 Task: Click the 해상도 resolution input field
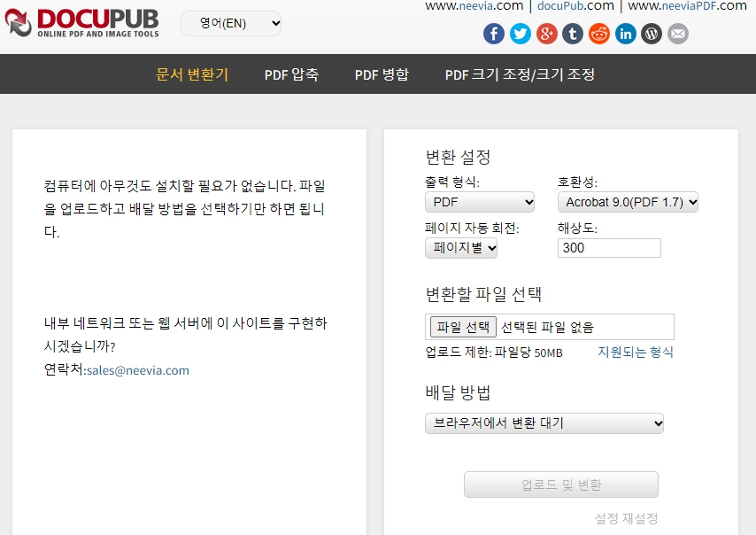608,248
